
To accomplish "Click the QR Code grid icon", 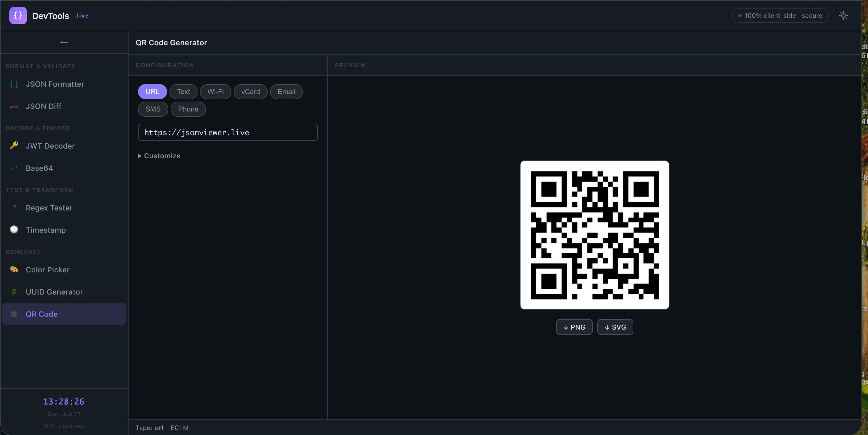I will (x=14, y=314).
